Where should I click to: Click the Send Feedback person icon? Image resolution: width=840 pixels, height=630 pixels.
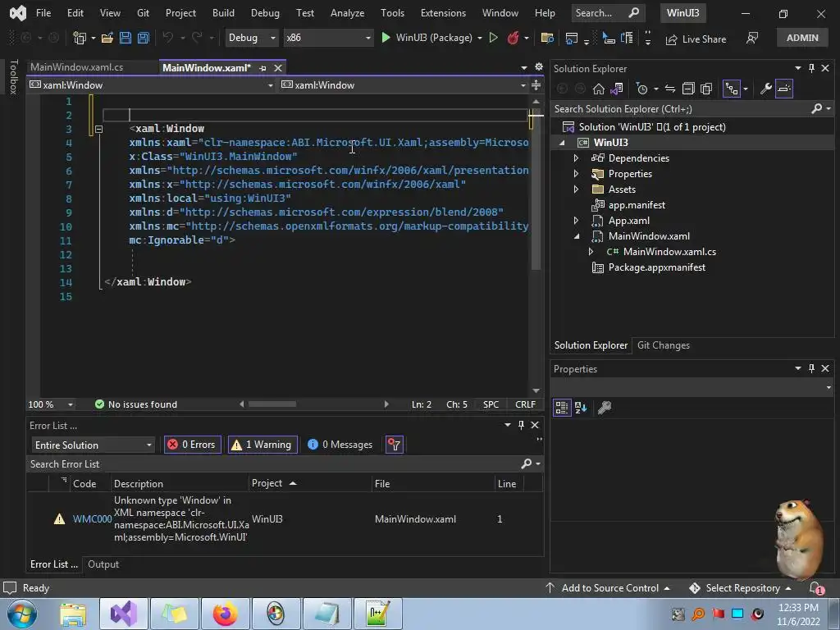click(x=752, y=38)
